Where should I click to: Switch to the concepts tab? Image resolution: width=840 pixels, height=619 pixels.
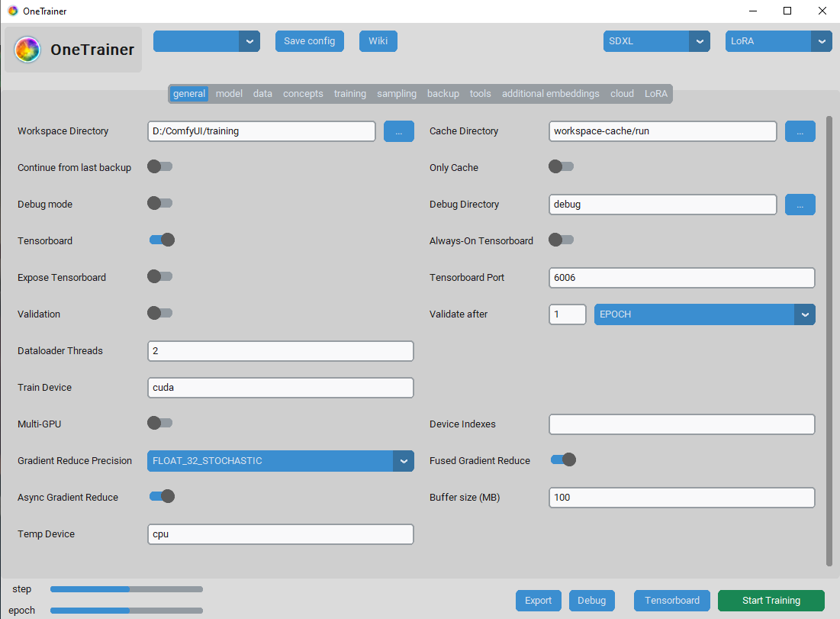[303, 94]
